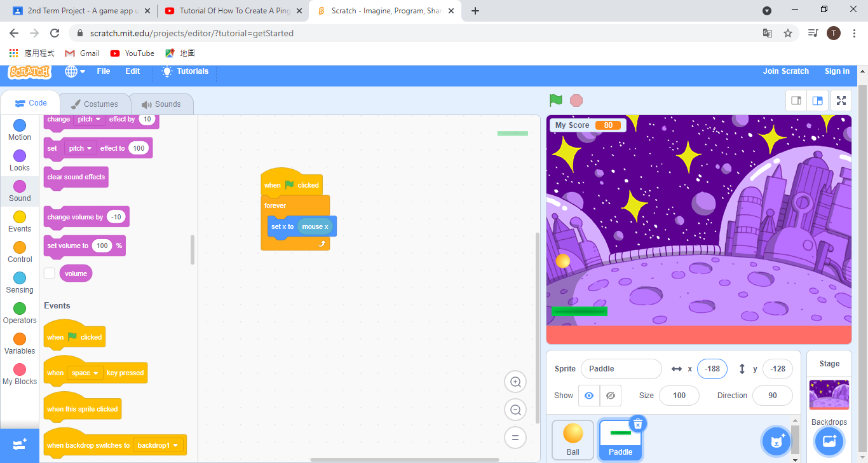Zoom in on the code workspace
Screen dimensions: 868x463
[515, 382]
